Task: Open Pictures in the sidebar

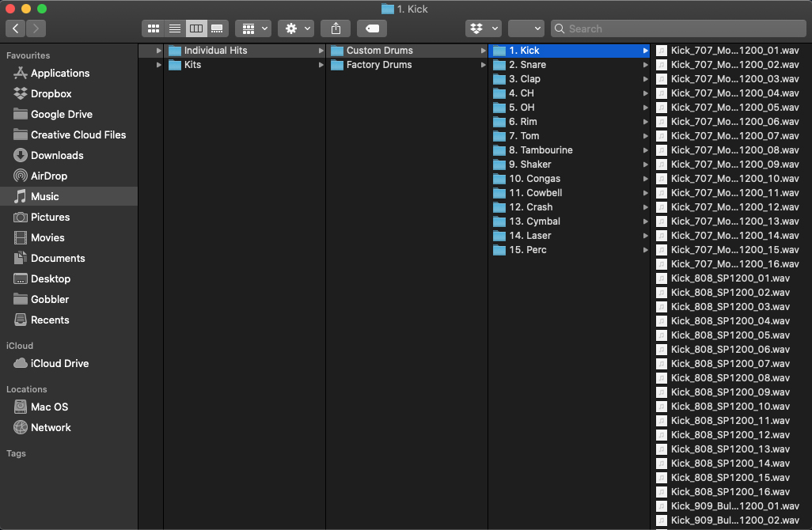Action: tap(69, 217)
